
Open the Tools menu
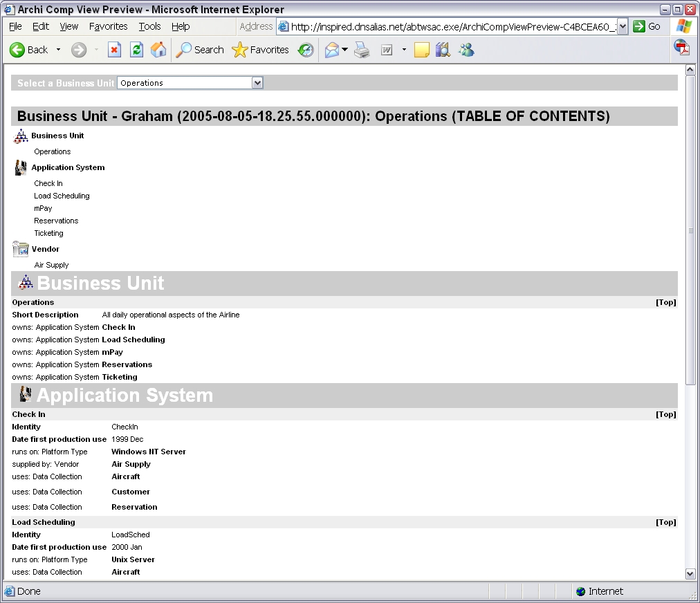pos(149,26)
